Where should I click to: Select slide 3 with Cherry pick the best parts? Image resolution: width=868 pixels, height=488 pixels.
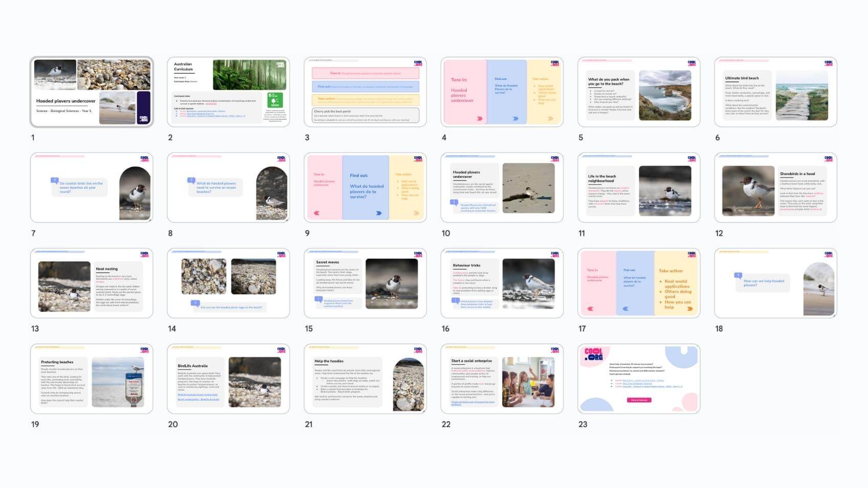click(365, 92)
